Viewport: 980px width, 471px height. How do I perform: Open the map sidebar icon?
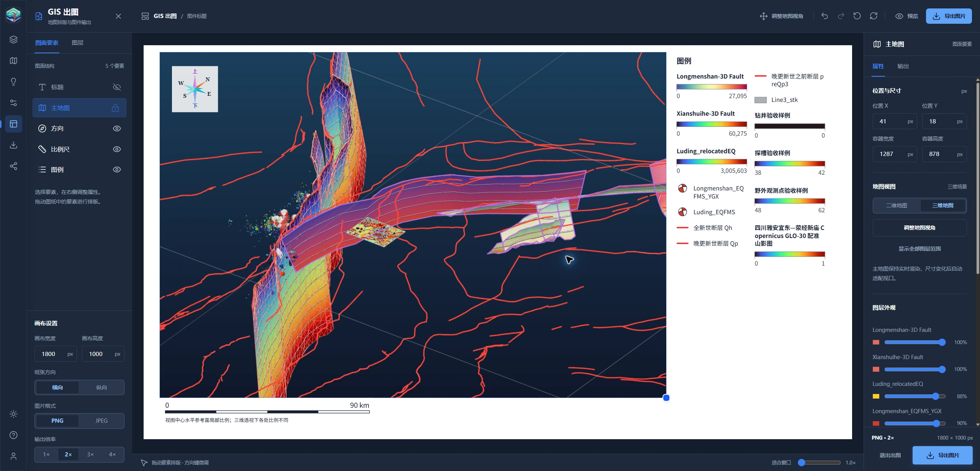[x=13, y=61]
